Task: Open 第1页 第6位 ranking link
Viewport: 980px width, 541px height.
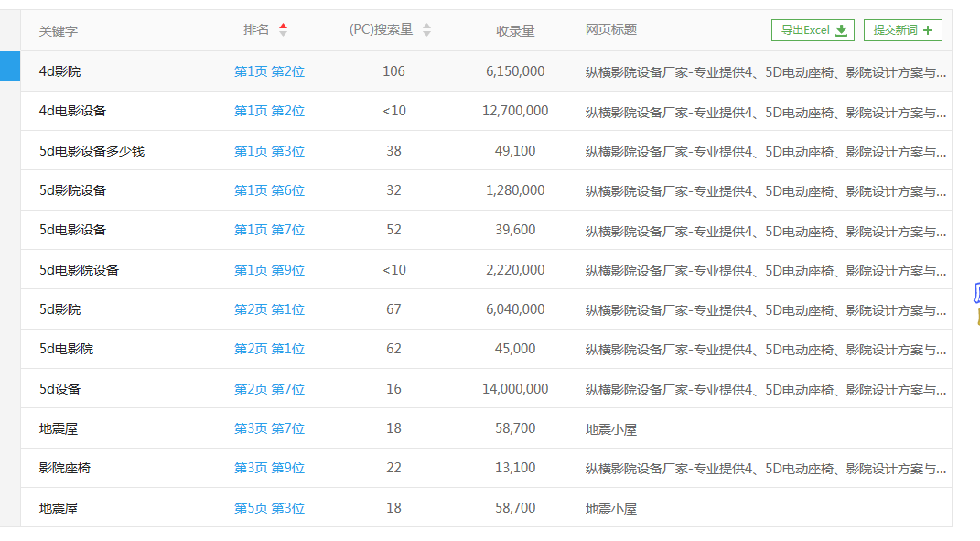Action: pyautogui.click(x=269, y=190)
